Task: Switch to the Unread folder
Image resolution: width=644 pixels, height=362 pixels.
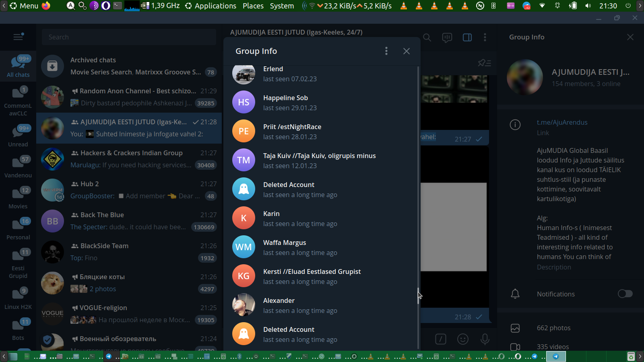Action: coord(18,136)
